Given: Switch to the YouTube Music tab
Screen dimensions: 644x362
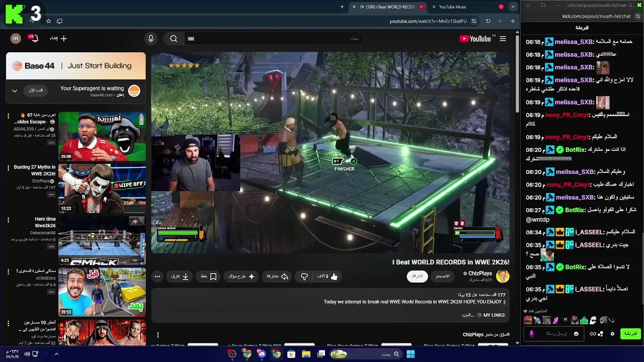Looking at the screenshot, I should coord(468,7).
